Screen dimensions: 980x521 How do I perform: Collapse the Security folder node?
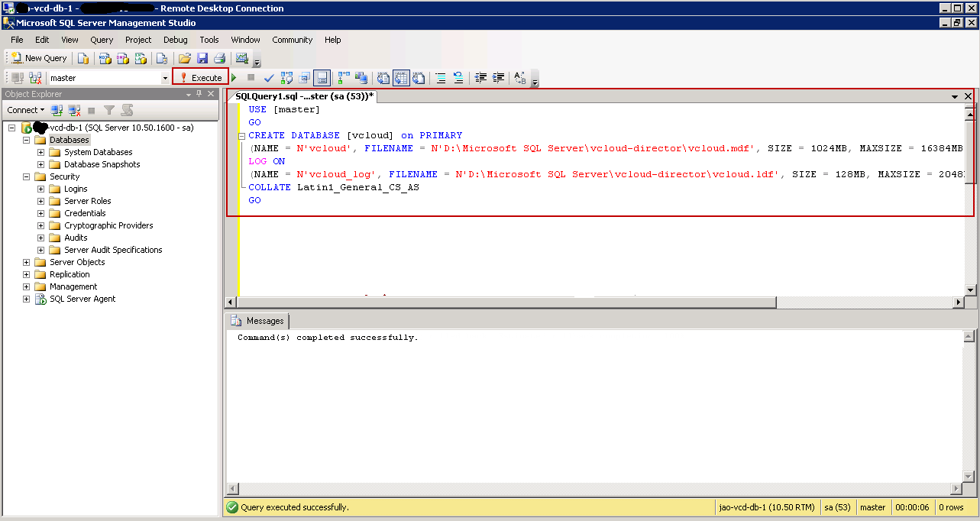[x=25, y=176]
